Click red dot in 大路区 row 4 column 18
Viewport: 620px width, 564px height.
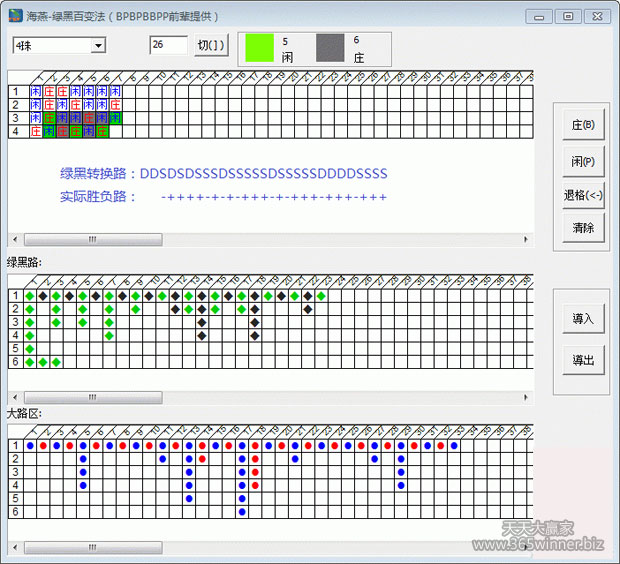coord(255,485)
